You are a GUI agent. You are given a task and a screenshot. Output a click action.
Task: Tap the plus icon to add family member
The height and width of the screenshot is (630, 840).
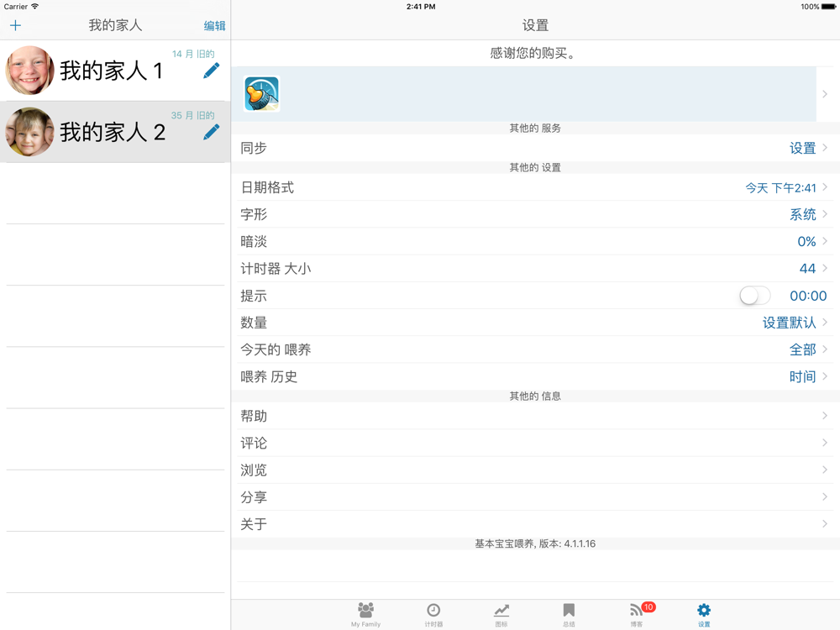pos(15,26)
